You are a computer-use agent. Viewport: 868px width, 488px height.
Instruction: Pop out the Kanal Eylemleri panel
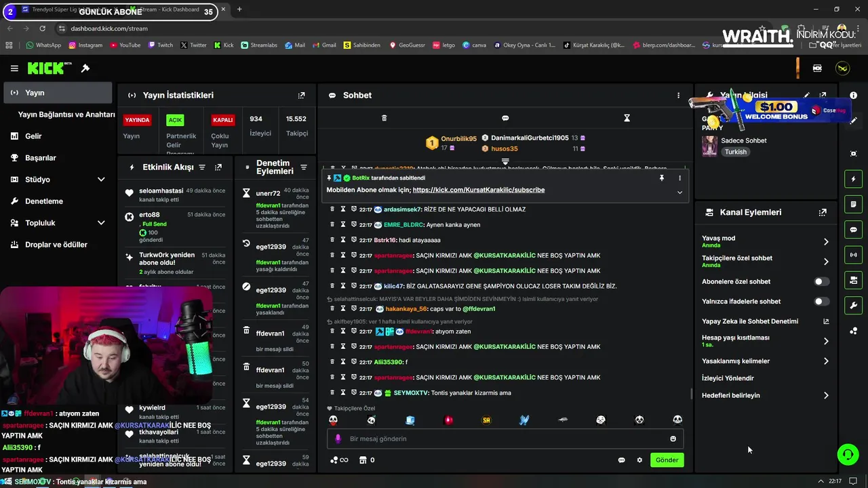[x=823, y=212]
